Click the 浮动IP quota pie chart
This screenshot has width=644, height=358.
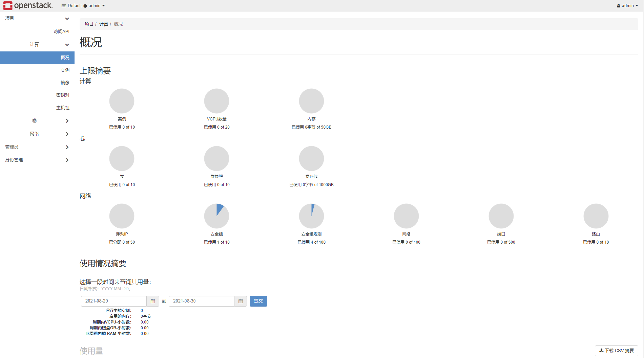click(x=122, y=216)
